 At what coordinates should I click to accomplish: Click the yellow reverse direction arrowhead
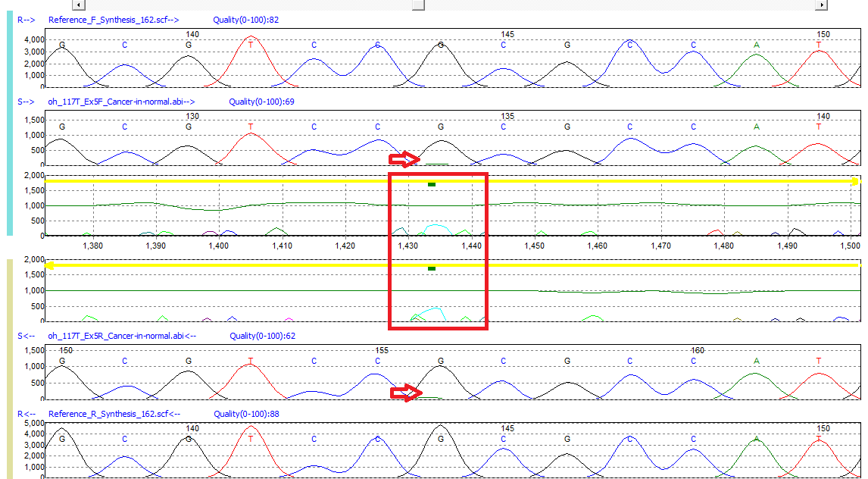(50, 266)
